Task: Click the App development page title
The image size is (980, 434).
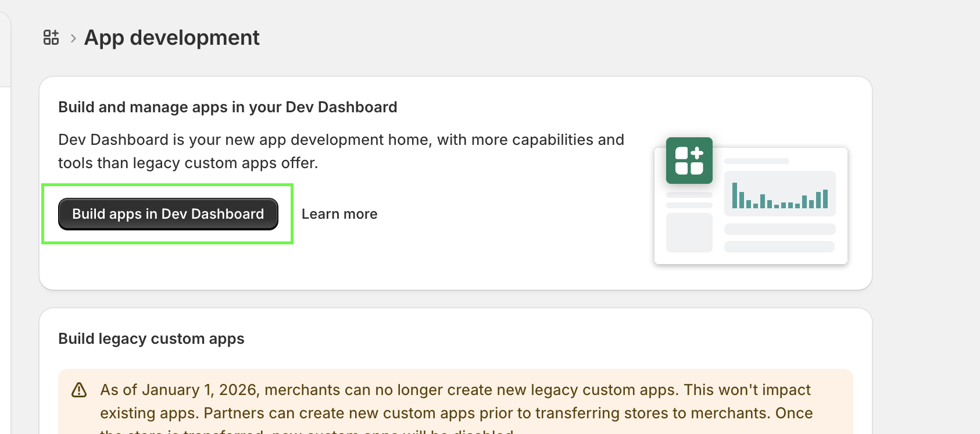Action: click(171, 38)
